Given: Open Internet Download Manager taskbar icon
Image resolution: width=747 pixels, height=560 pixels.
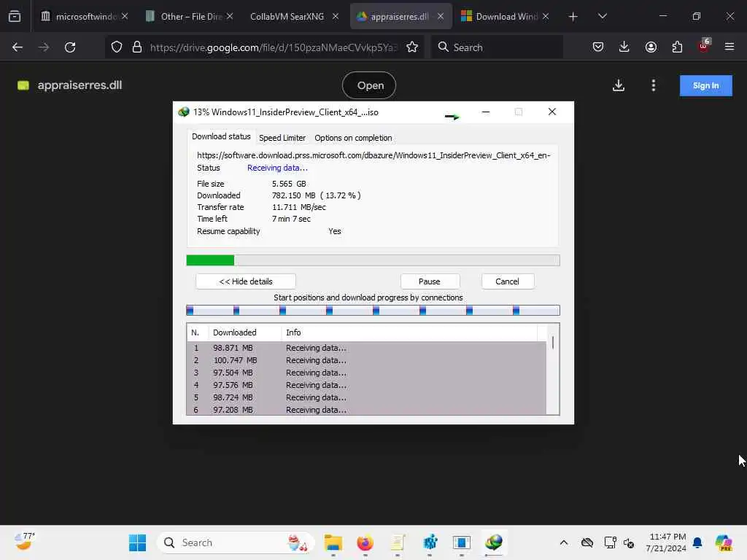Looking at the screenshot, I should 494,542.
